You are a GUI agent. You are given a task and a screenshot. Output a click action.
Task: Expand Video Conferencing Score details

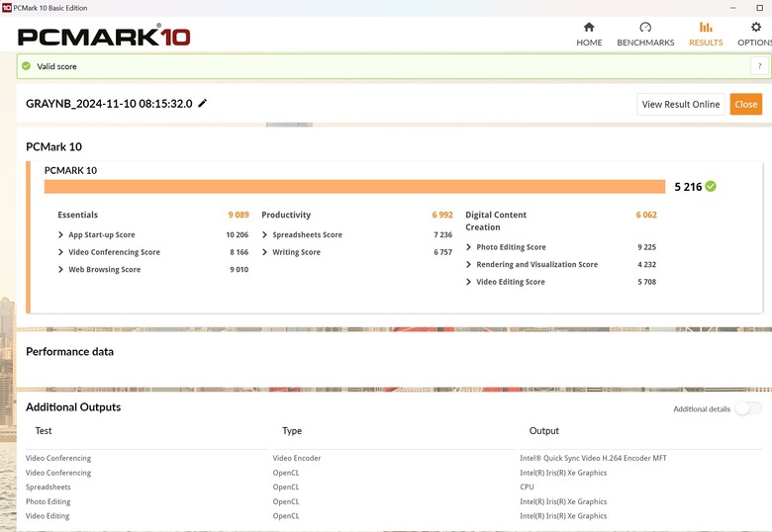point(60,252)
